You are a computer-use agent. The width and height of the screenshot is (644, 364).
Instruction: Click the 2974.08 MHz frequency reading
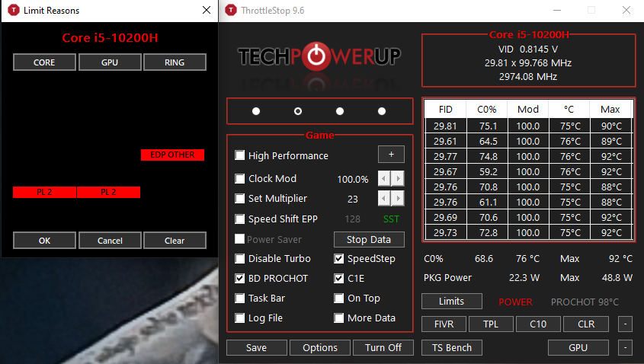coord(527,77)
